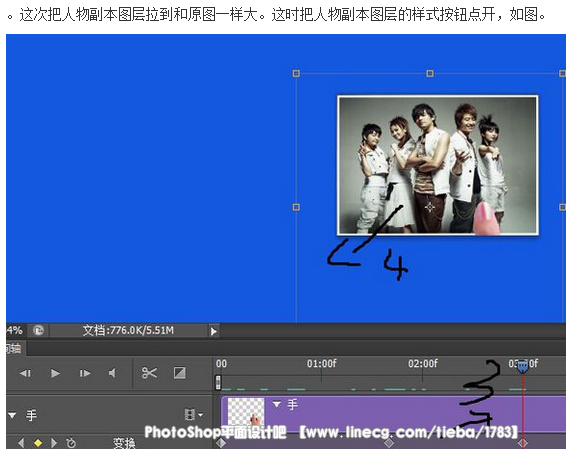Split clip at playhead with scissors icon

[149, 373]
